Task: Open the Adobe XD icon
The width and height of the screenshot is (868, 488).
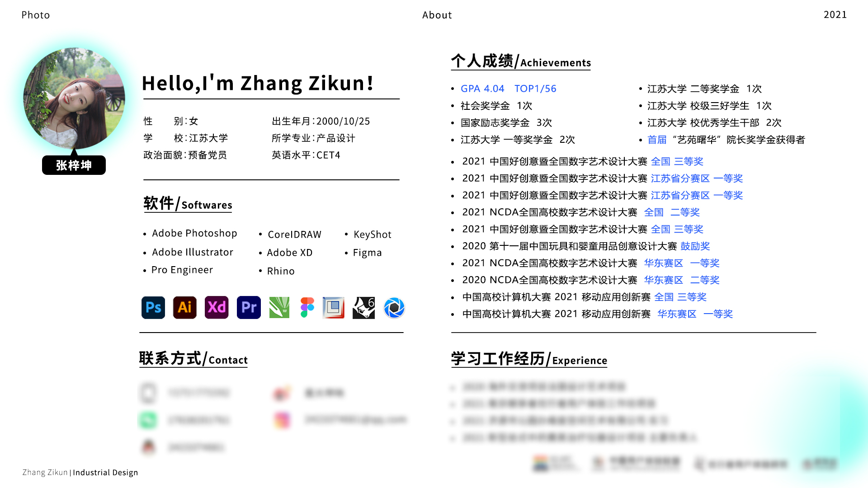Action: [217, 307]
